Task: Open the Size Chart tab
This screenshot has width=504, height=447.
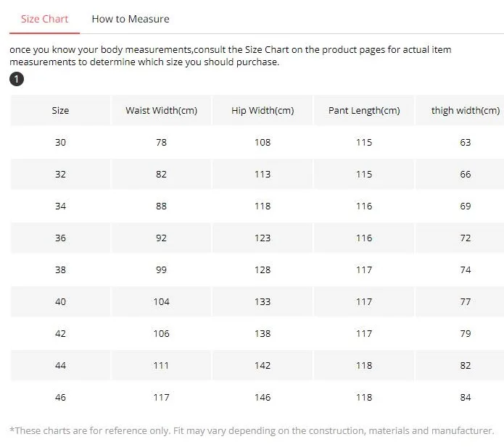Action: (x=45, y=19)
